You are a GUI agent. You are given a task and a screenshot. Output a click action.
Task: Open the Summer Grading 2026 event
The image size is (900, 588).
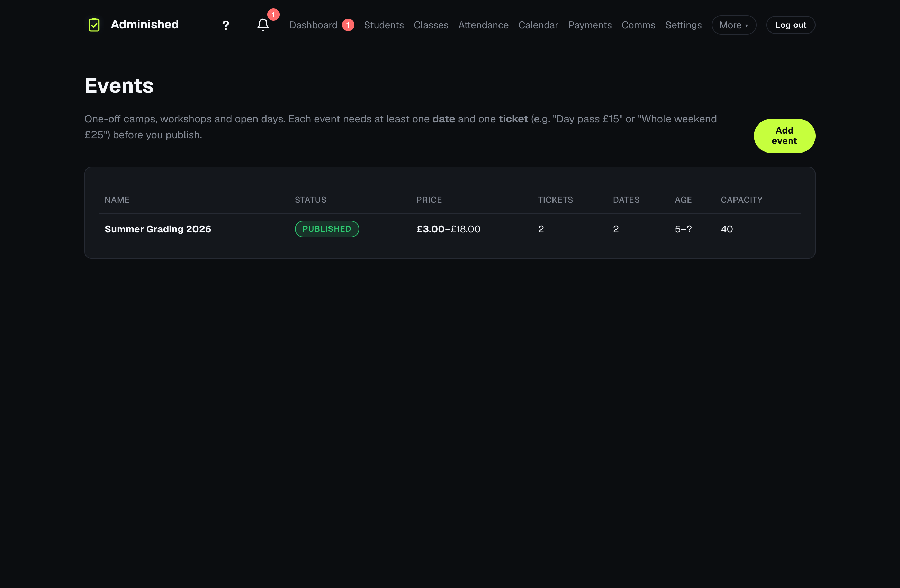click(158, 229)
